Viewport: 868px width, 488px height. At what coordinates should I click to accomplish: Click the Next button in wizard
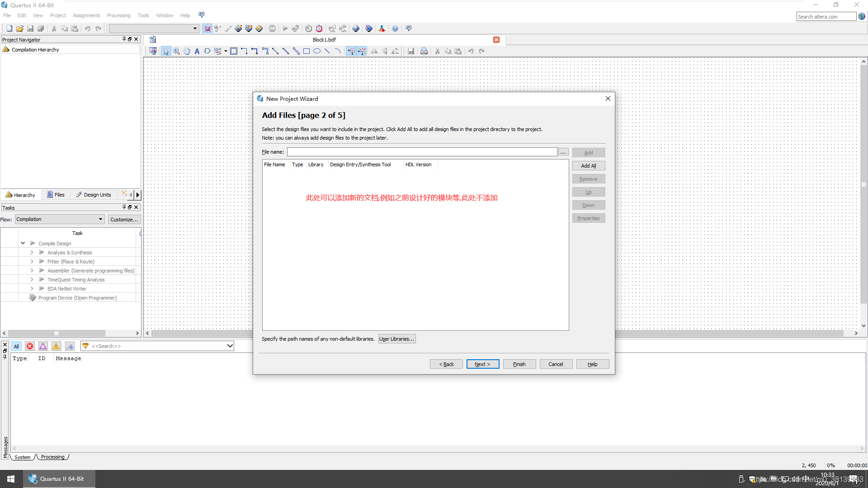click(x=482, y=364)
